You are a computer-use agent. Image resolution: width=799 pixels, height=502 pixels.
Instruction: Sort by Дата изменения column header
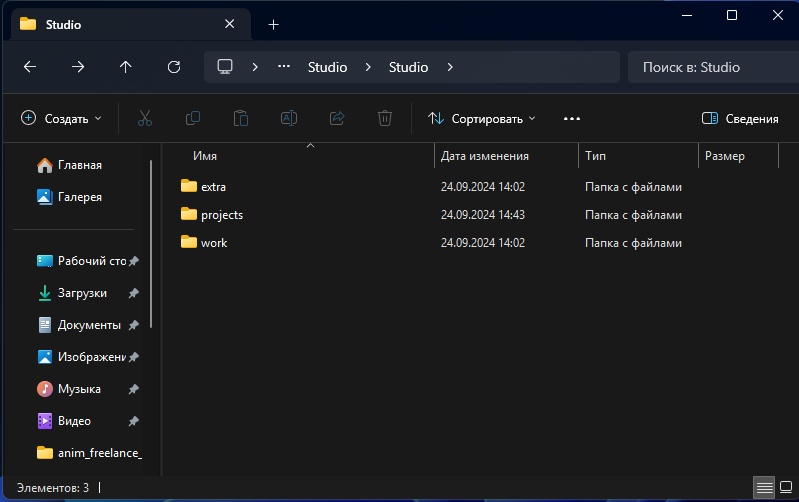coord(485,156)
